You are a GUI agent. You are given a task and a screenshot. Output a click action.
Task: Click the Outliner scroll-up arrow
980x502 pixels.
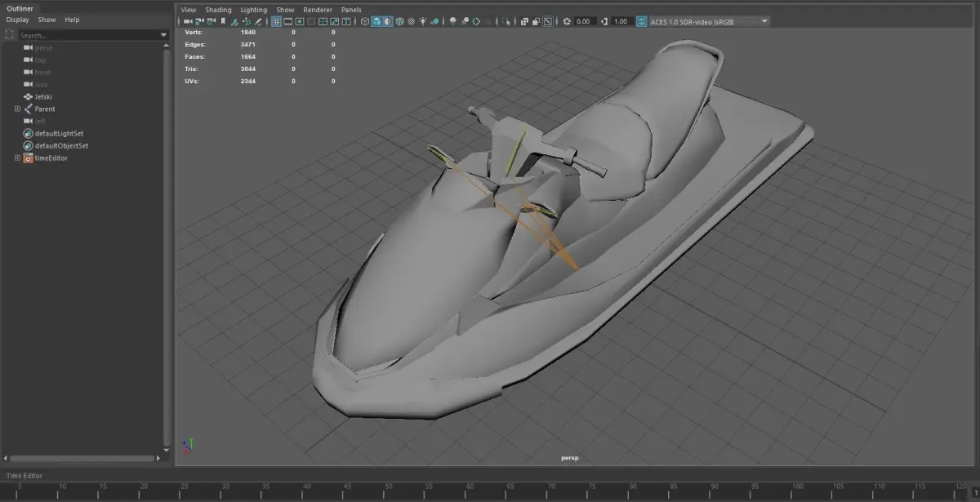(x=168, y=46)
